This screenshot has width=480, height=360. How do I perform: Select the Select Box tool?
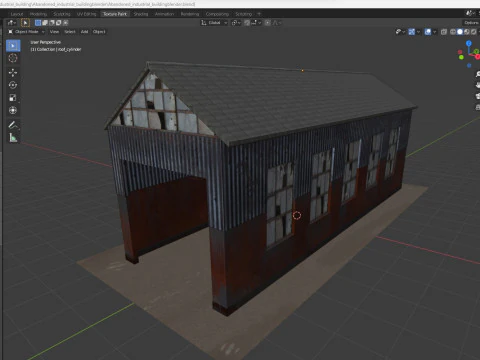(x=13, y=46)
